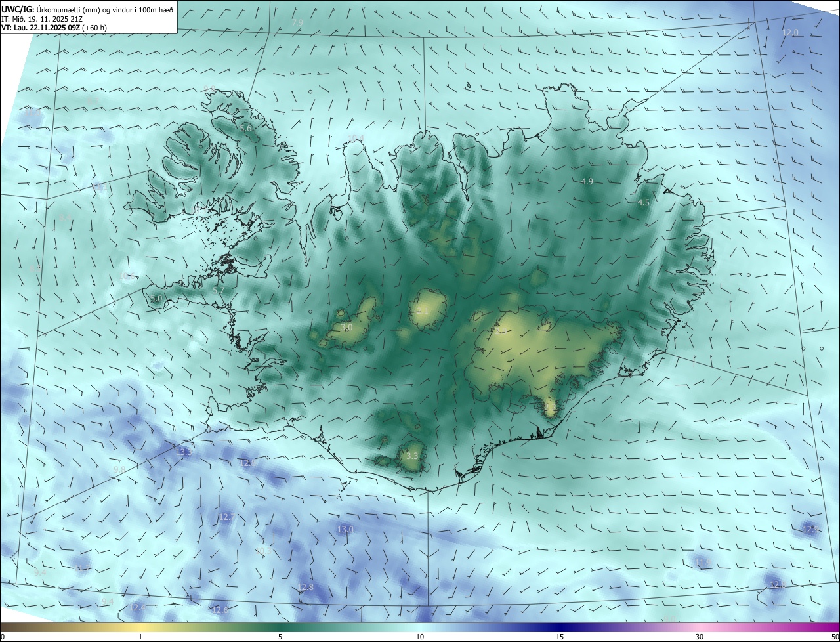
Task: Click the 5.6 value in the Westfjords
Action: coord(246,129)
